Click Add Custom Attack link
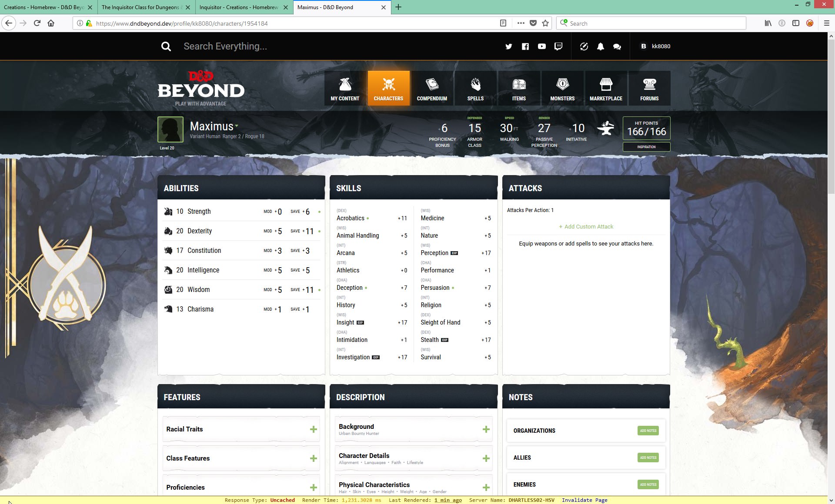Screen dimensions: 835x504 (586, 227)
